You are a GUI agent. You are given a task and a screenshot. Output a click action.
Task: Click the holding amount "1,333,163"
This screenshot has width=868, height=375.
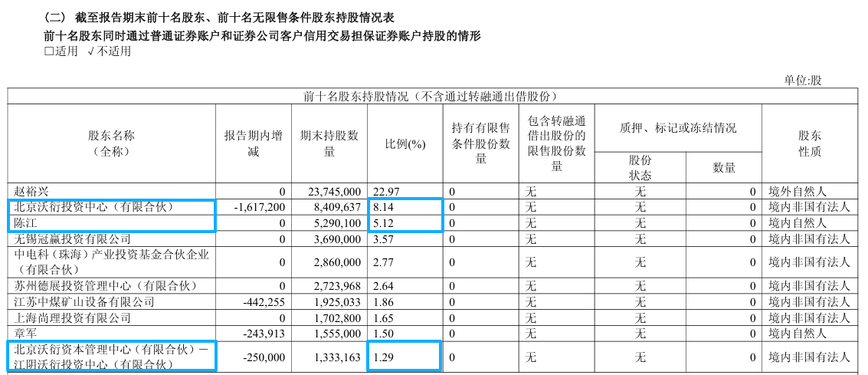click(x=336, y=357)
